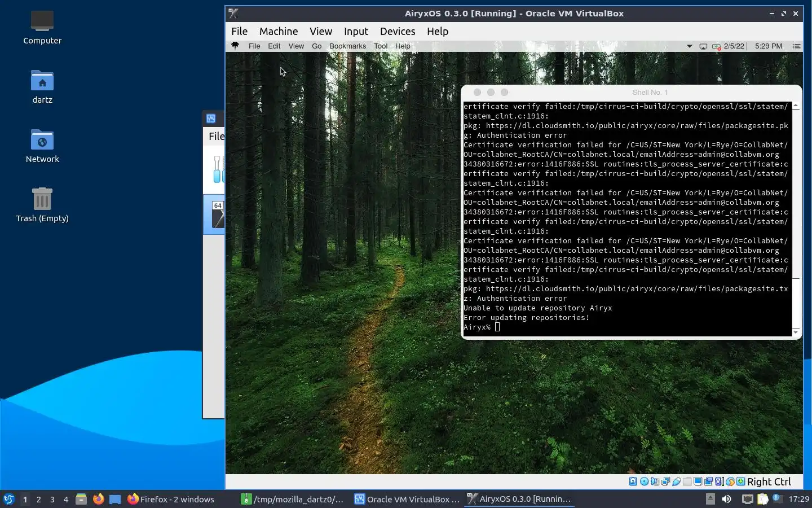Open the Network desktop icon

(42, 146)
